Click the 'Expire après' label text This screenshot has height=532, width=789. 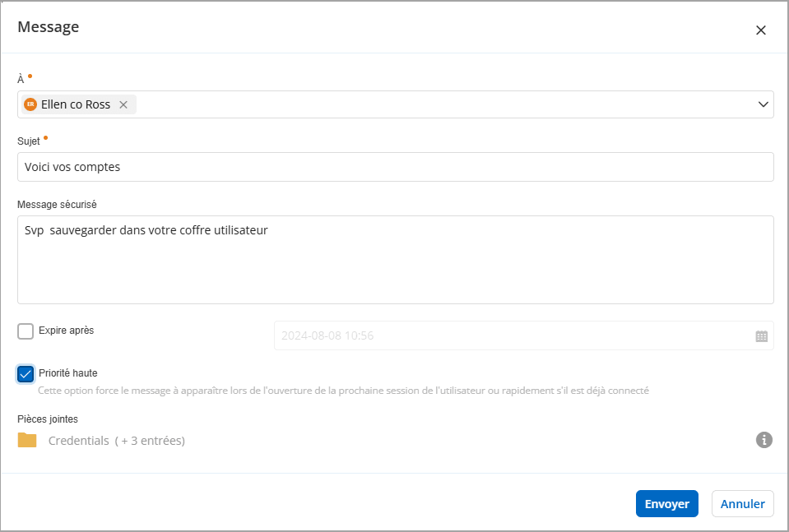pyautogui.click(x=67, y=331)
